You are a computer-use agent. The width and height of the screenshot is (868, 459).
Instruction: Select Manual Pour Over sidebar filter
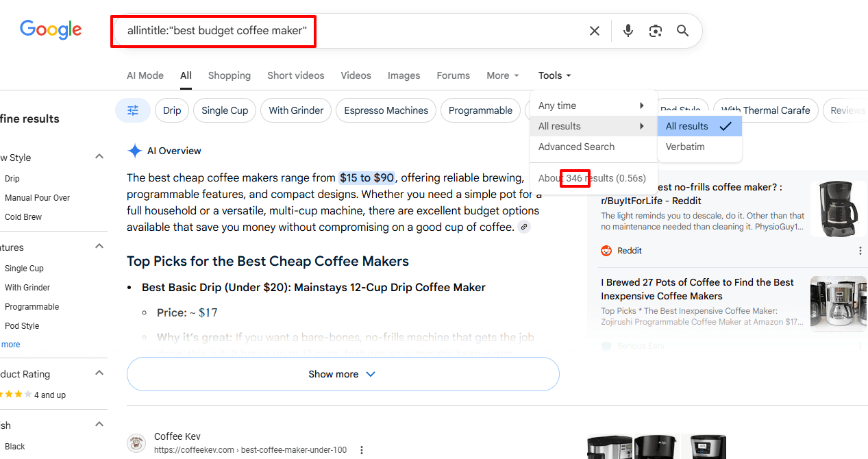[38, 198]
